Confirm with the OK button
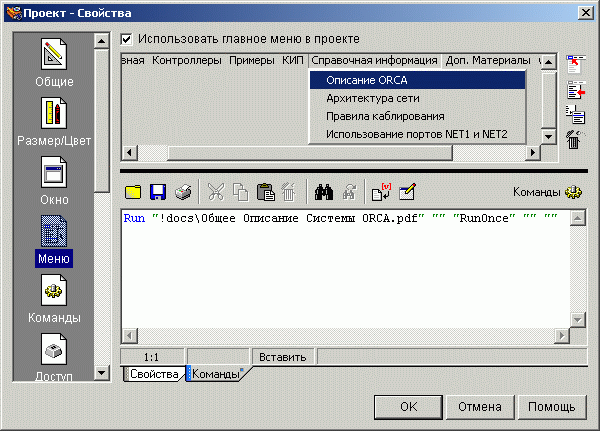 [x=408, y=407]
